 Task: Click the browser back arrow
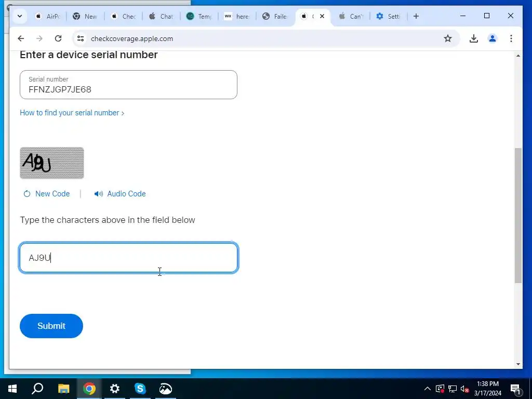click(21, 38)
